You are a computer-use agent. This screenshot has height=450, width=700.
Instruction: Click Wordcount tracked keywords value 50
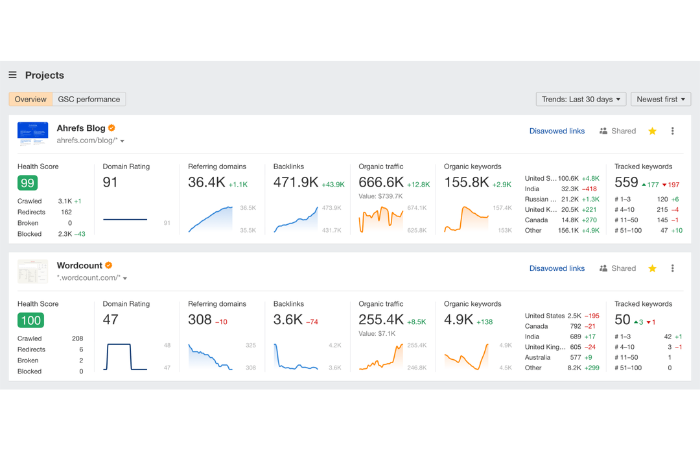622,320
